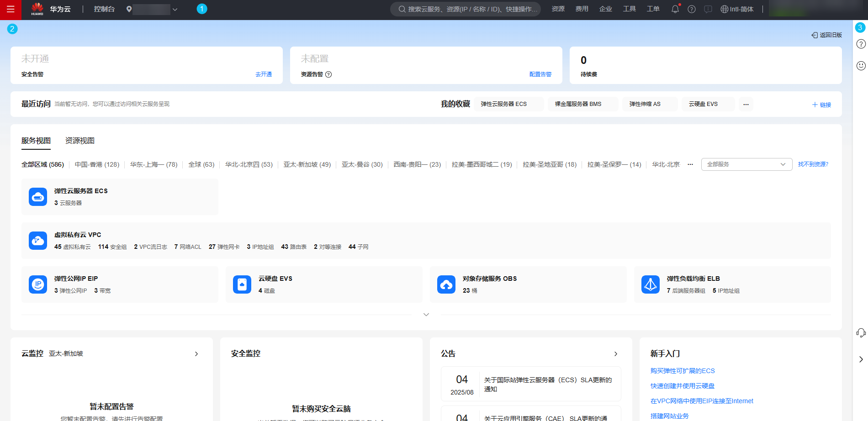This screenshot has width=868, height=421.
Task: Click help icon in right sidebar
Action: coord(861,44)
